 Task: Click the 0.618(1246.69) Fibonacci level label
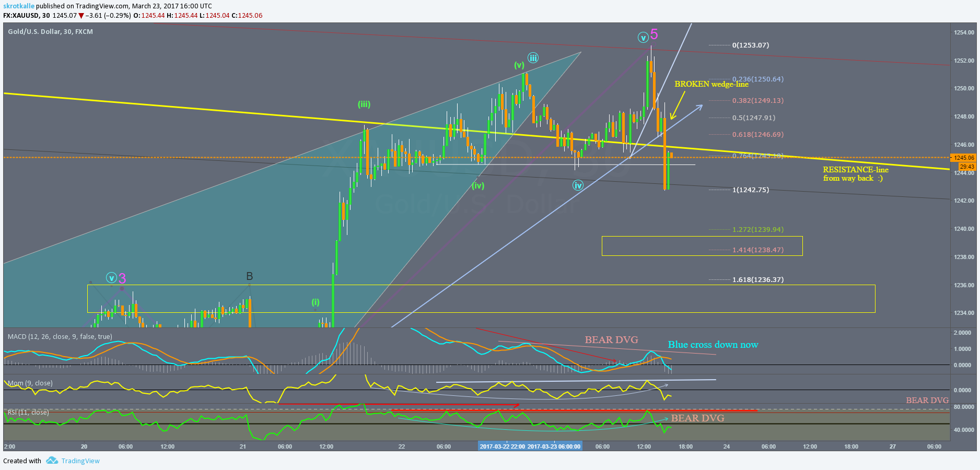point(758,135)
